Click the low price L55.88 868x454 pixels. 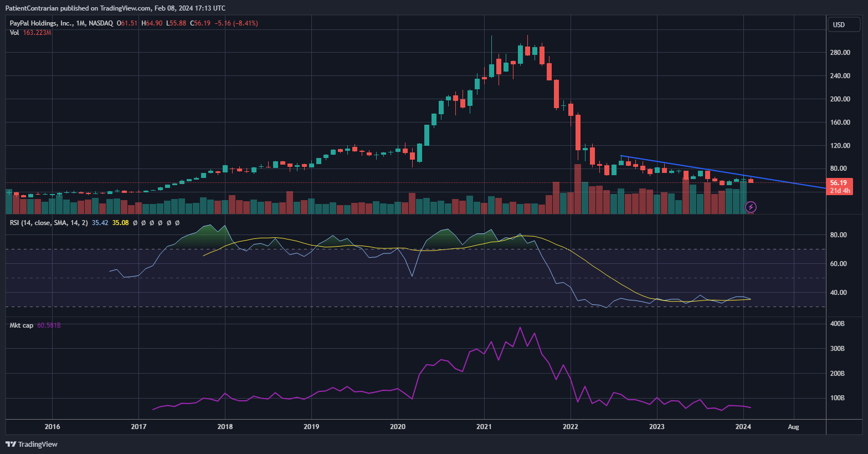[x=176, y=23]
